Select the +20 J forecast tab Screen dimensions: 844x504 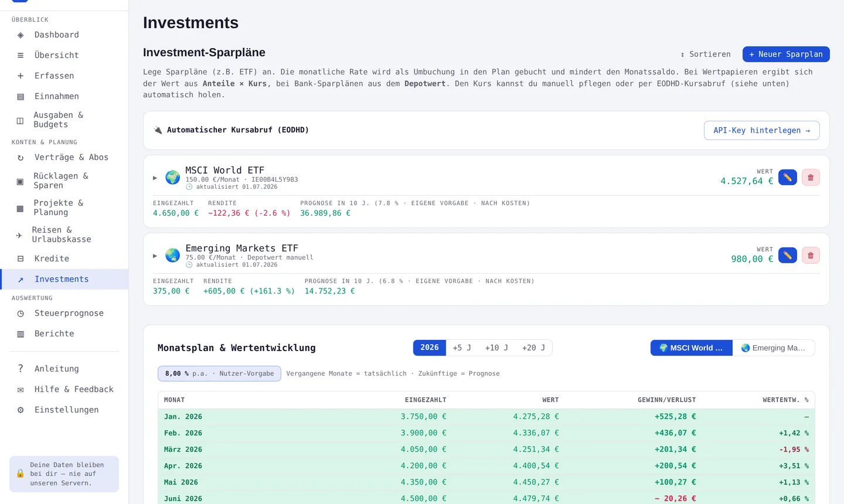tap(533, 348)
